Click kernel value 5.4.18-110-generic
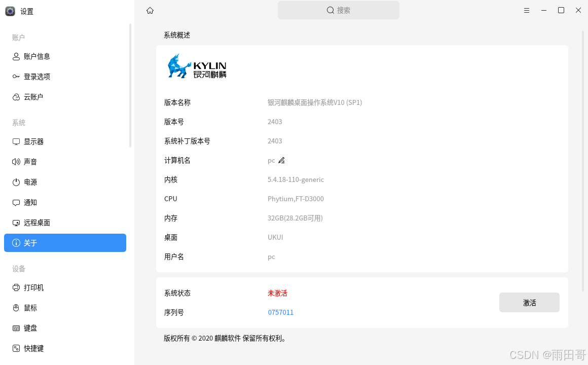 coord(296,179)
